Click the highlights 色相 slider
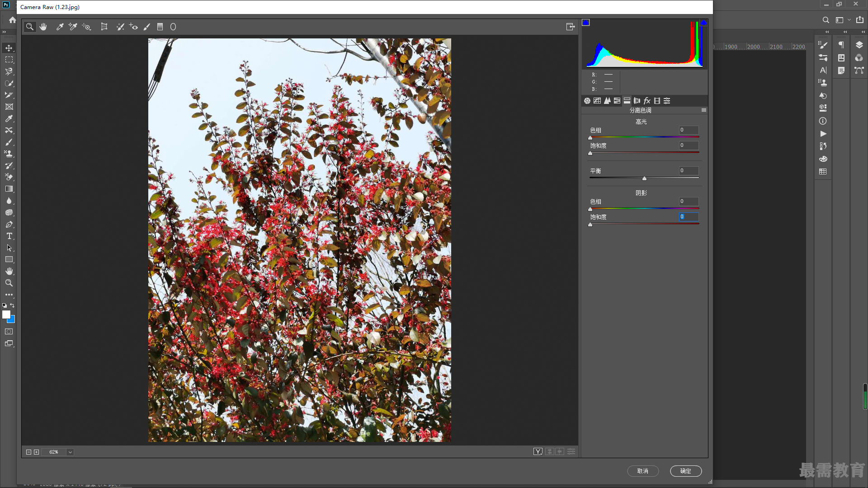This screenshot has width=868, height=488. [644, 137]
